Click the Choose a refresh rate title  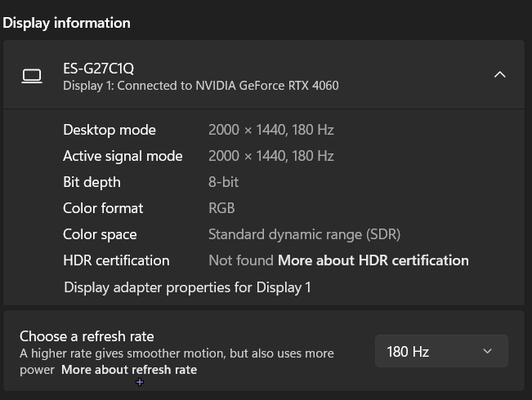87,336
